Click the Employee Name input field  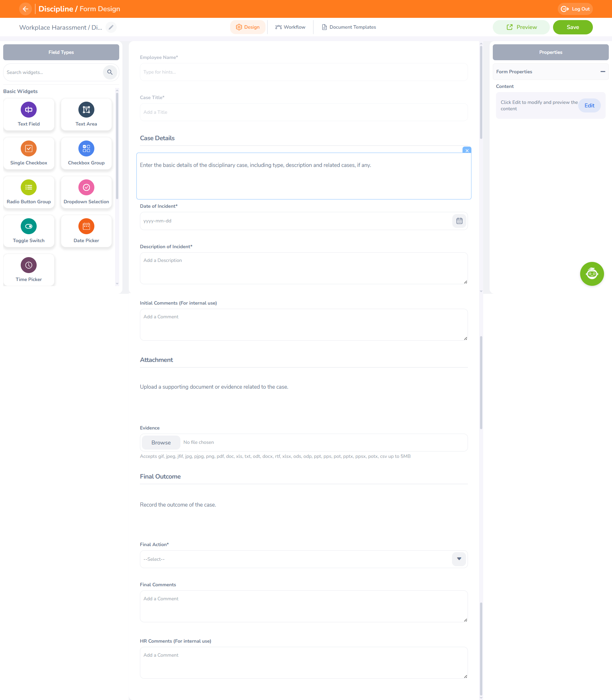303,72
